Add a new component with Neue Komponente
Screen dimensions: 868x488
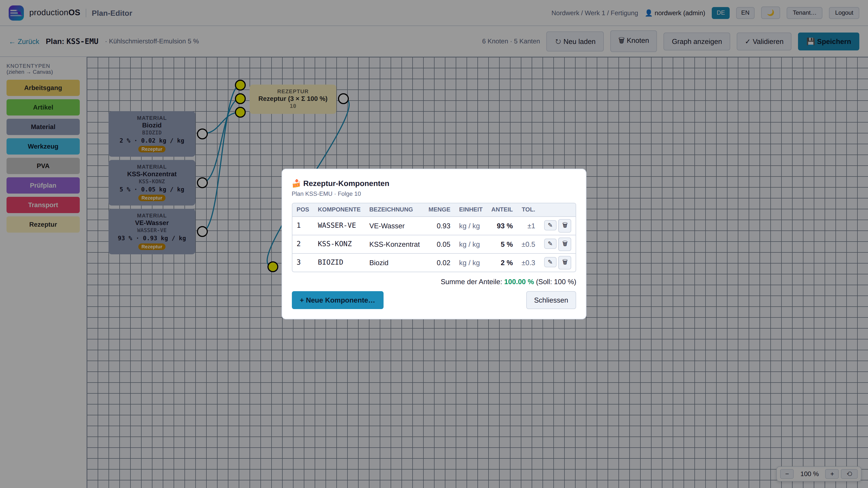(337, 300)
